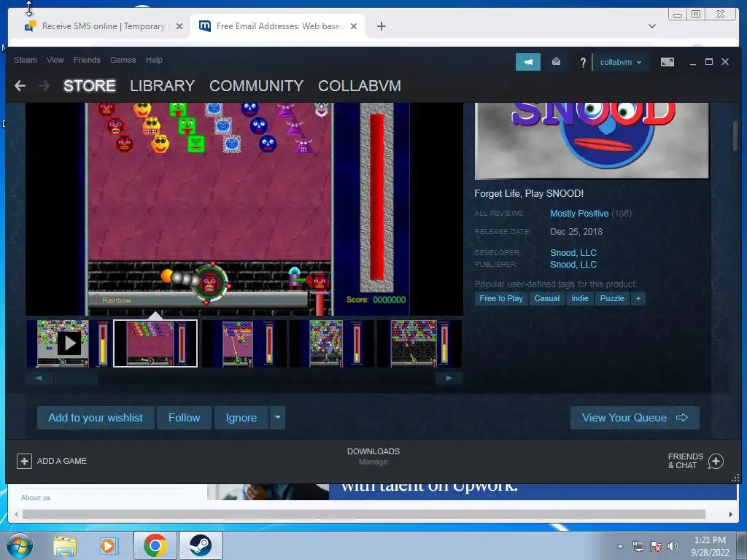This screenshot has width=747, height=560.
Task: Select the third screenshot thumbnail
Action: (244, 343)
